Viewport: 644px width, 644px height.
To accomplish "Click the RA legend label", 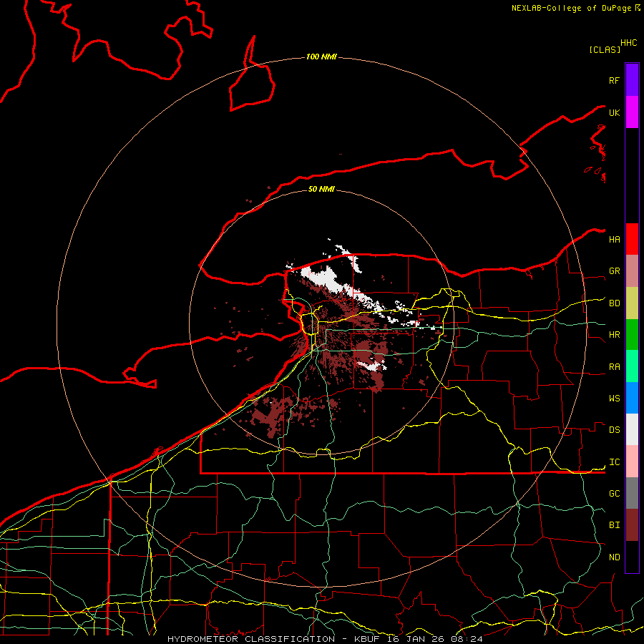I will (x=614, y=367).
